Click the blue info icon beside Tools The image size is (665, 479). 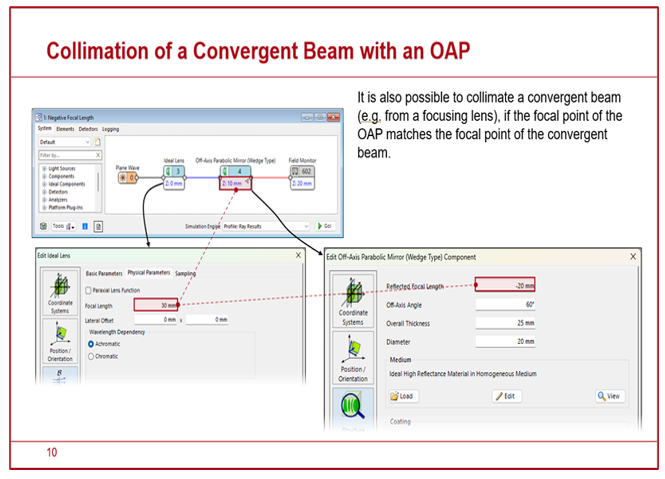[x=84, y=226]
